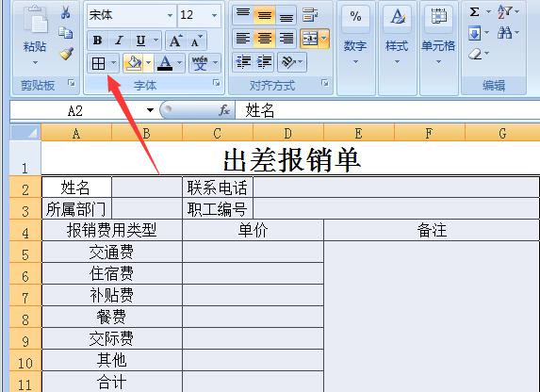Toggle the Center horizontal alignment button
Screen dimensions: 540x392
265,38
